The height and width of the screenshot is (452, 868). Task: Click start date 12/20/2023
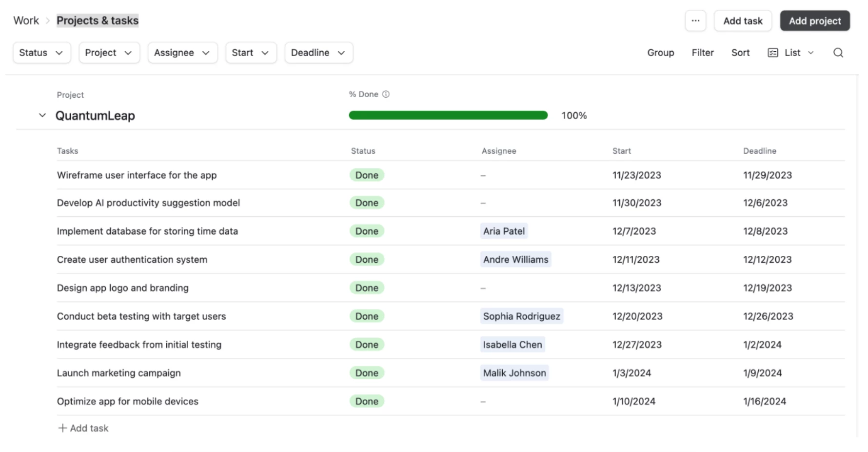(x=637, y=316)
